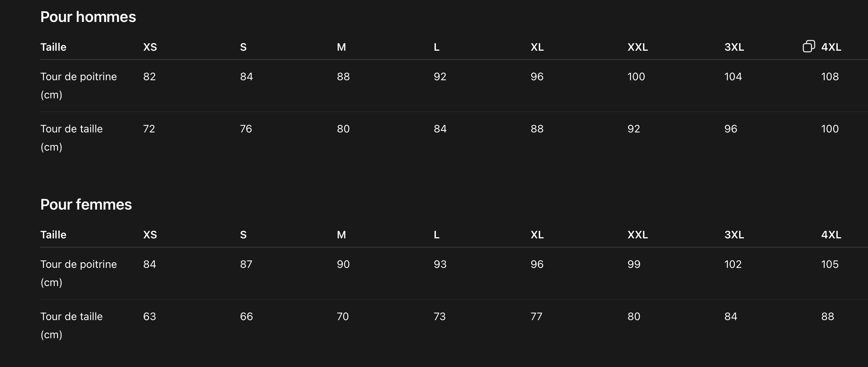Click the "Taille" header in the women's table
The height and width of the screenshot is (367, 868).
tap(53, 235)
